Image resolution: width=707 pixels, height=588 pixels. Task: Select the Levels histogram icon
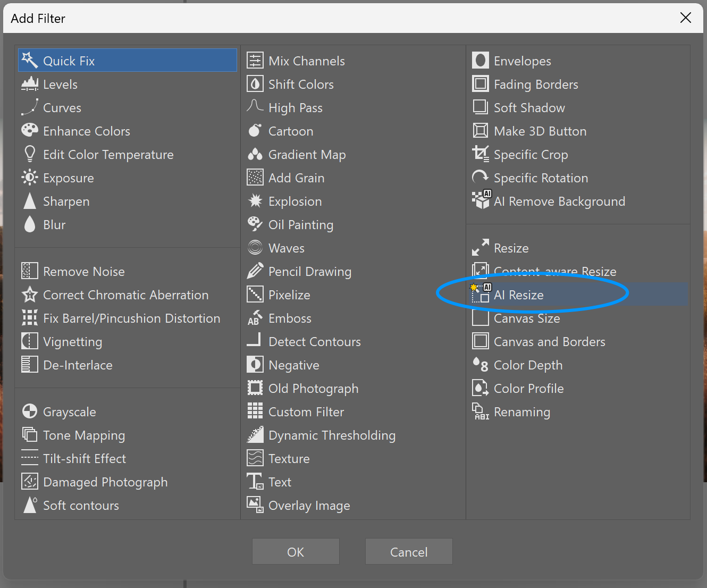point(30,84)
